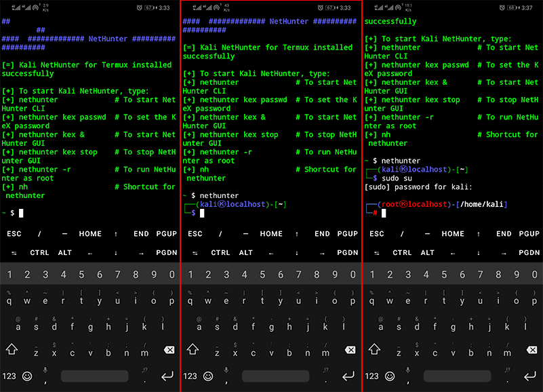This screenshot has width=543, height=392.
Task: Tap the tab key icon in middle phone
Action: pos(195,254)
